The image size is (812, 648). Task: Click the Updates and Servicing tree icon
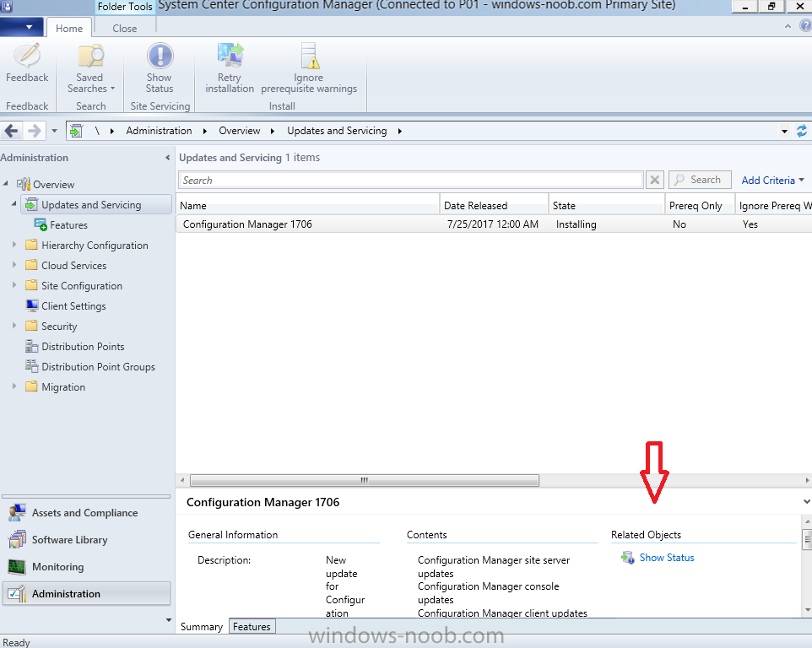coord(31,204)
